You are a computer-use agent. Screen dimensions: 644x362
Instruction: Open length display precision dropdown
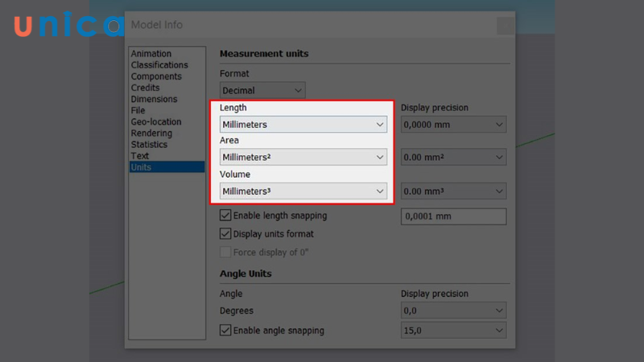pos(453,125)
